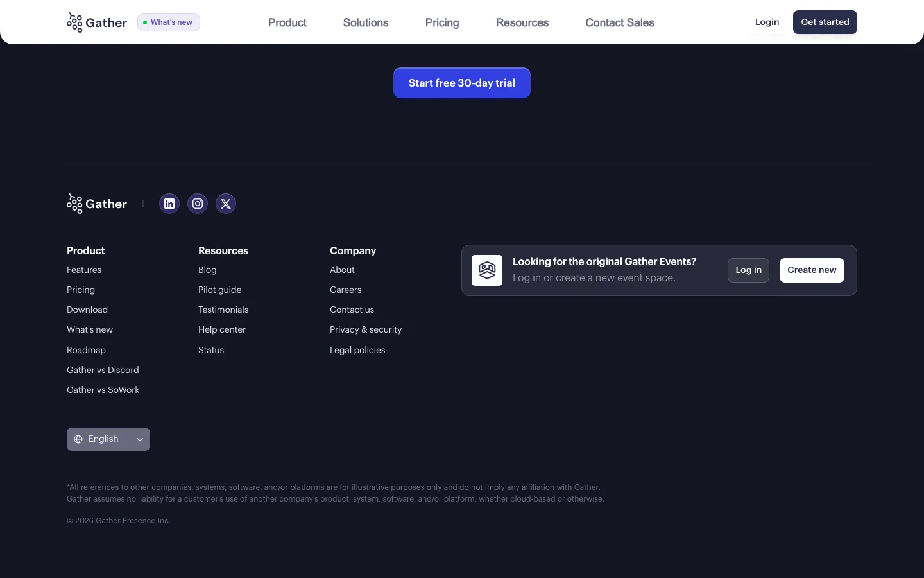Click the Gather logo in header
Screen dimensions: 924x578
[97, 22]
